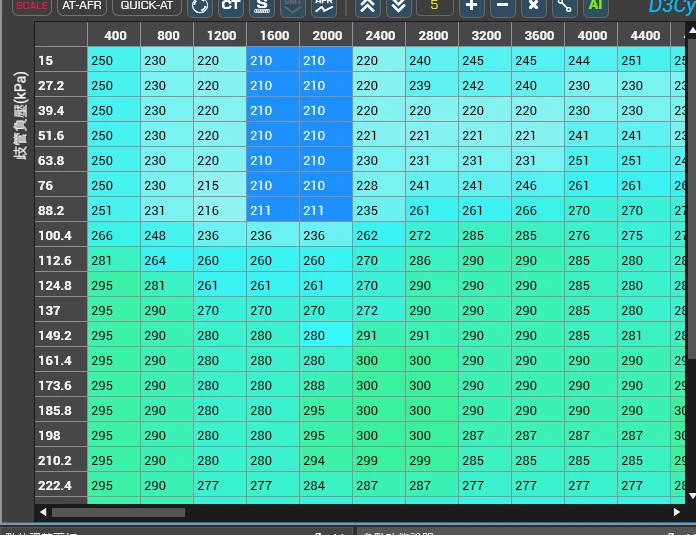Screen dimensions: 696x535
Task: Click the horizontal scrollbar right arrow
Action: (x=676, y=512)
